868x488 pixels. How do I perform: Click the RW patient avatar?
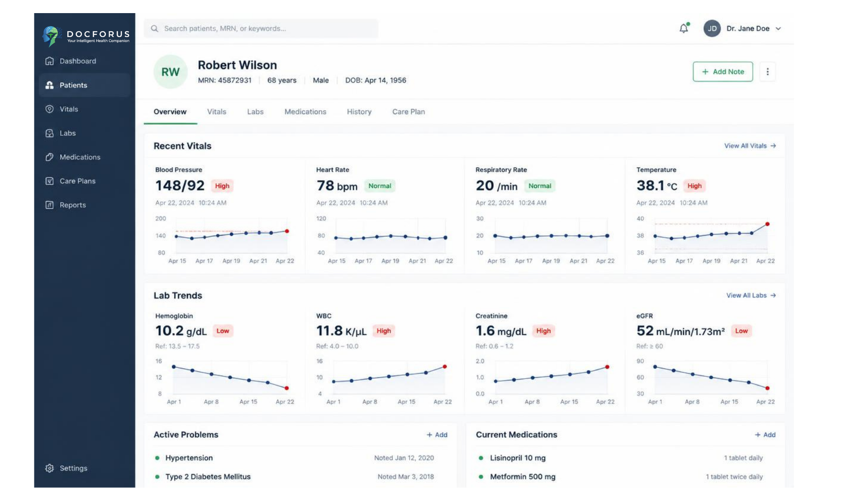pyautogui.click(x=170, y=72)
